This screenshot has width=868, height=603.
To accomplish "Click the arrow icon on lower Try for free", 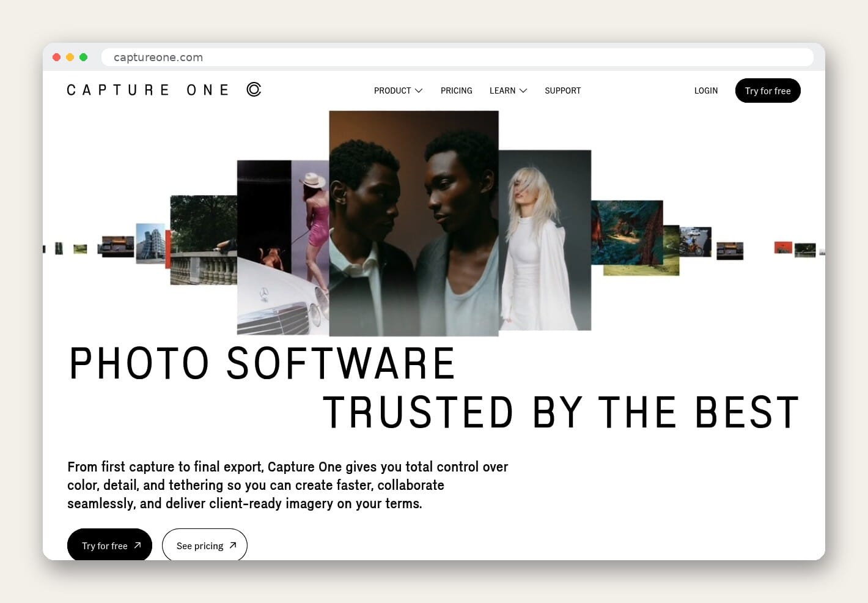I will pos(138,546).
